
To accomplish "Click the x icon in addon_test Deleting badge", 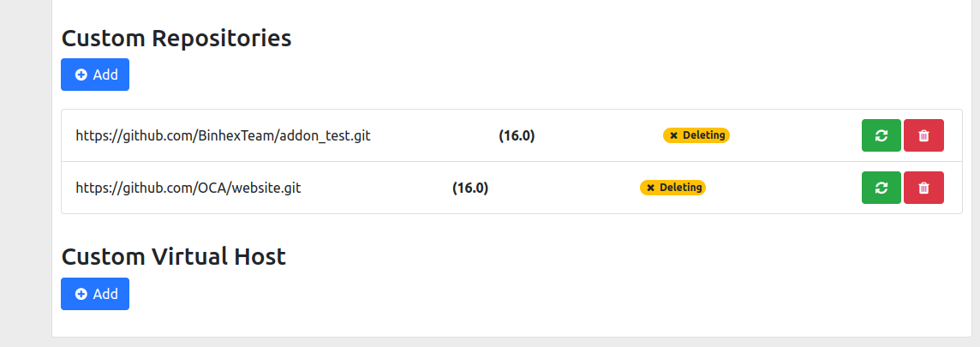I will 674,135.
